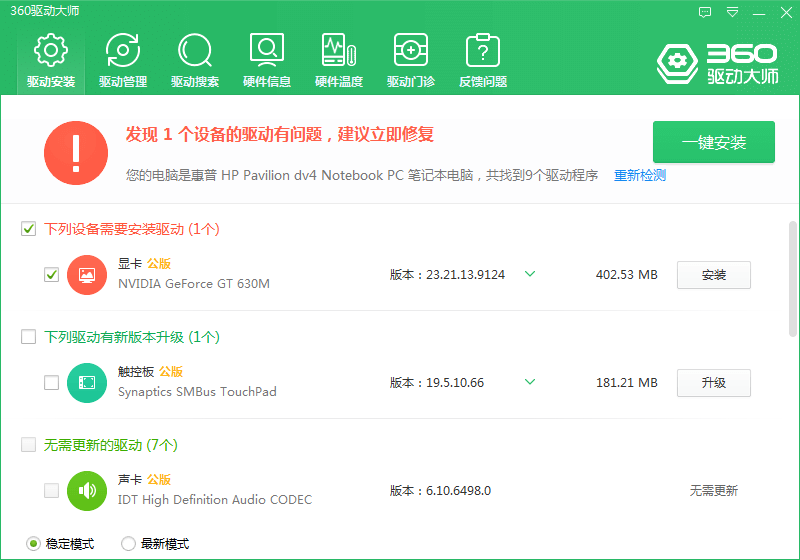Uncheck 下列设备需要安装驱动 group checkbox
This screenshot has height=560, width=800.
[29, 229]
